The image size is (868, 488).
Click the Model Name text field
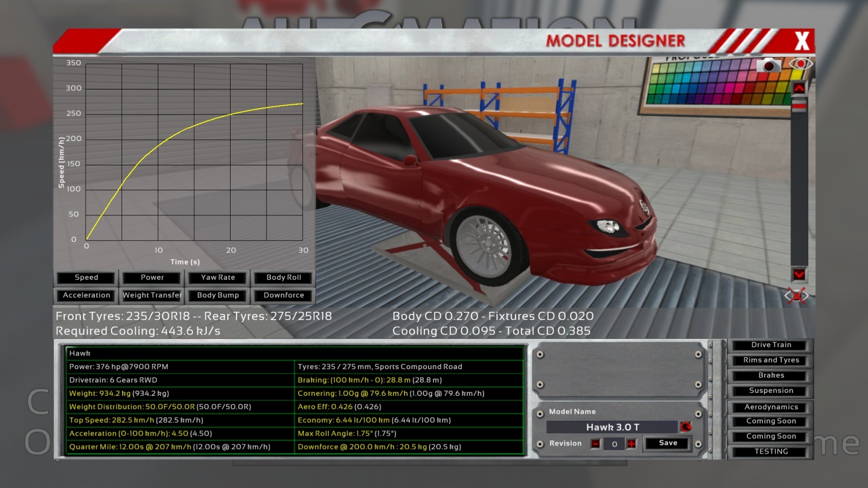coord(612,427)
